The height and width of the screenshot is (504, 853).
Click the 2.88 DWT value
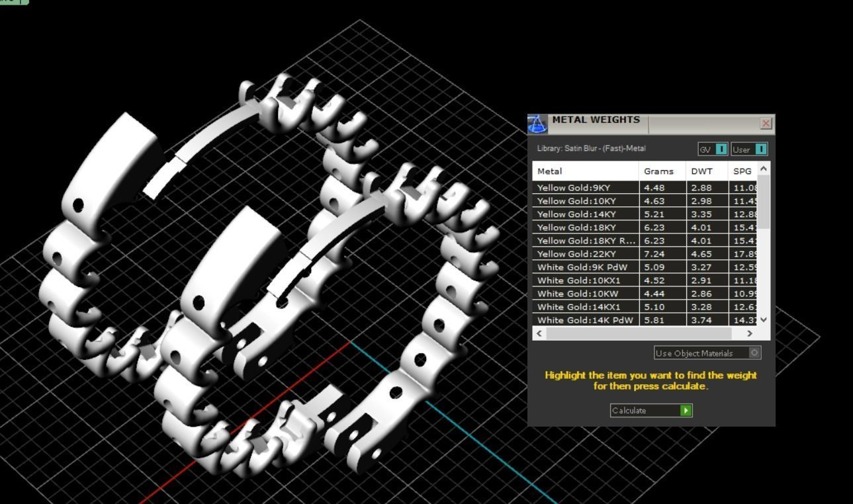click(701, 188)
